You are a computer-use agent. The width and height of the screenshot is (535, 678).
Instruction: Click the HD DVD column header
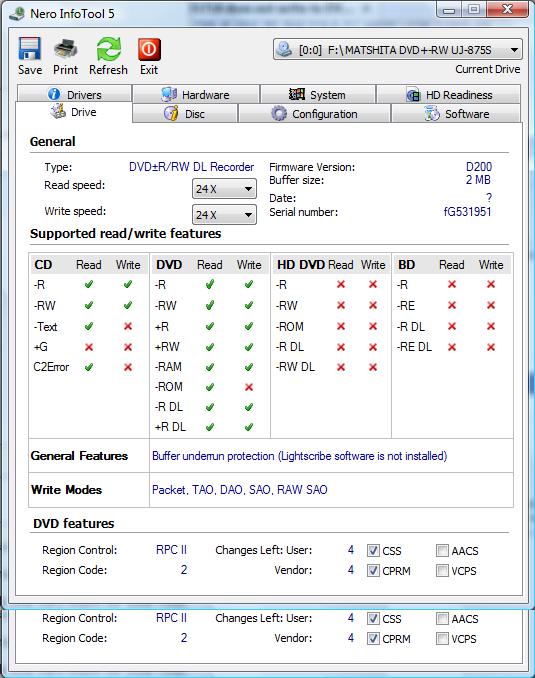pos(301,265)
